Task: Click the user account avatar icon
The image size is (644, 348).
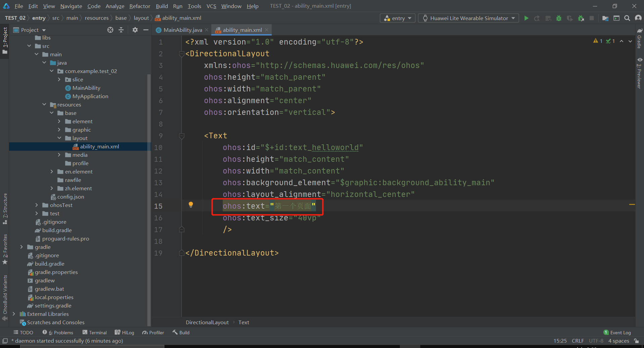Action: click(638, 18)
